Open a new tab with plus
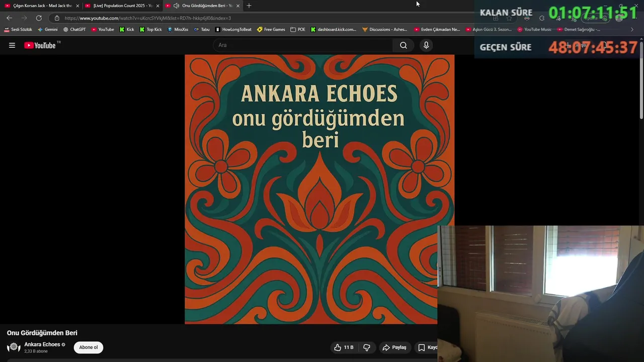Screen dimensions: 644x362 click(249, 6)
